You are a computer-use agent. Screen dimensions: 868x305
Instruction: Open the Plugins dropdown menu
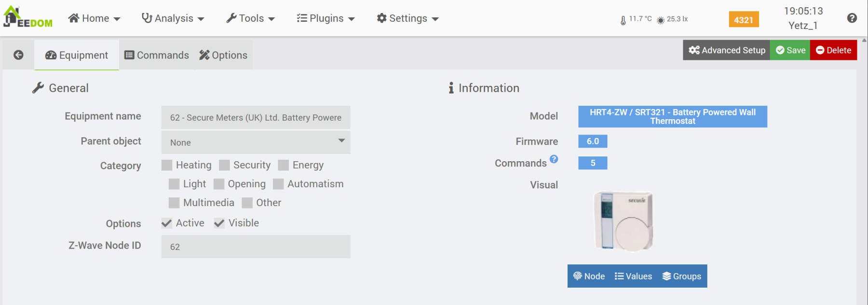click(325, 18)
